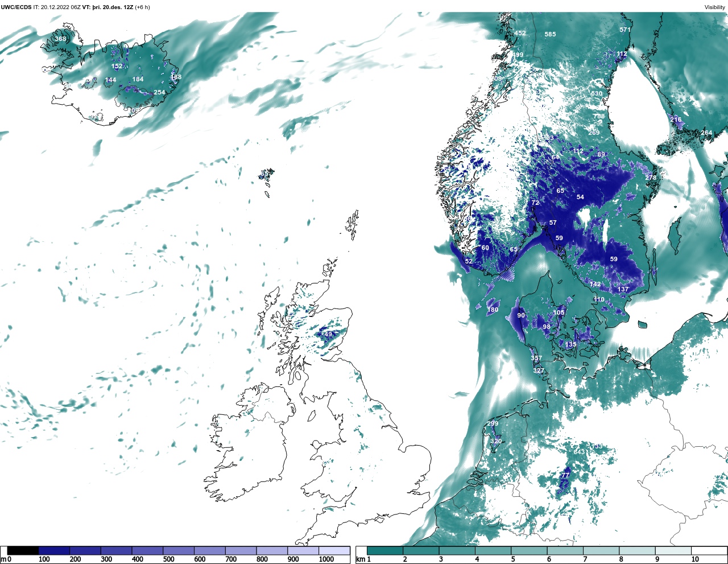Screen dimensions: 728x564
Task: Click the '788' visibility value in Sweden
Action: click(599, 117)
